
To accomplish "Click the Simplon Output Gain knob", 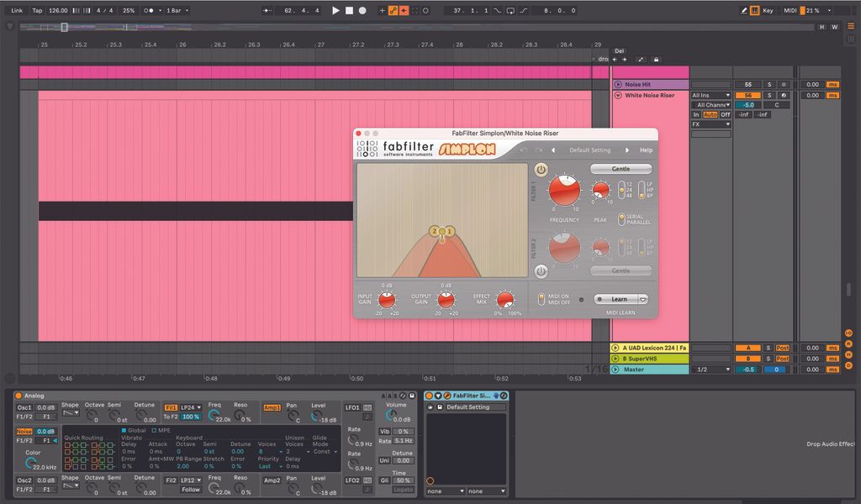I will [x=446, y=300].
